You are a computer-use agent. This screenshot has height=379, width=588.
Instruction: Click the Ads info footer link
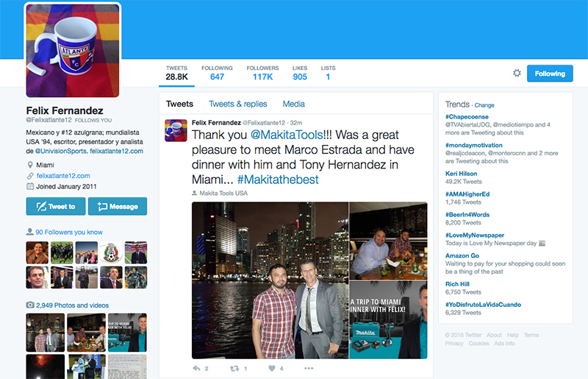coord(504,344)
